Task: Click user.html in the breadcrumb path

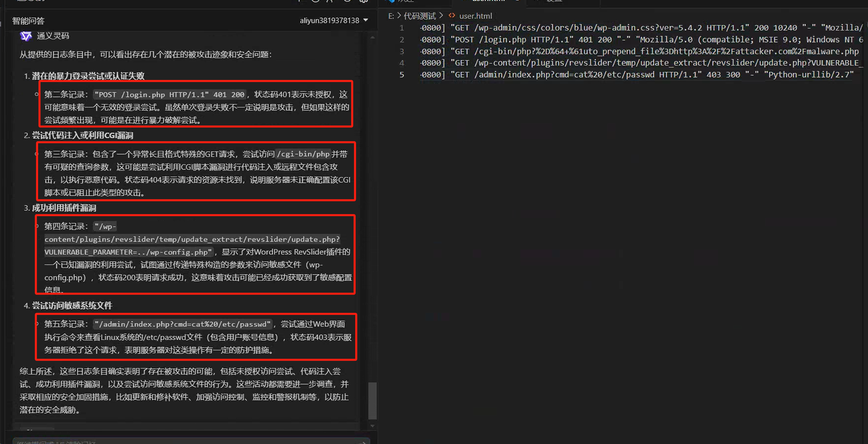Action: [x=475, y=16]
